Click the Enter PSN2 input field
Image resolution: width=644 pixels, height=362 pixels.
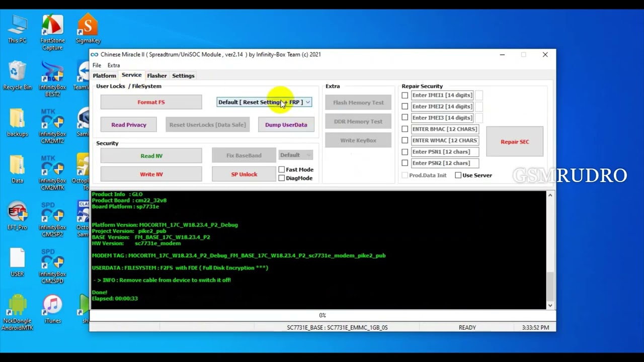[x=445, y=163]
